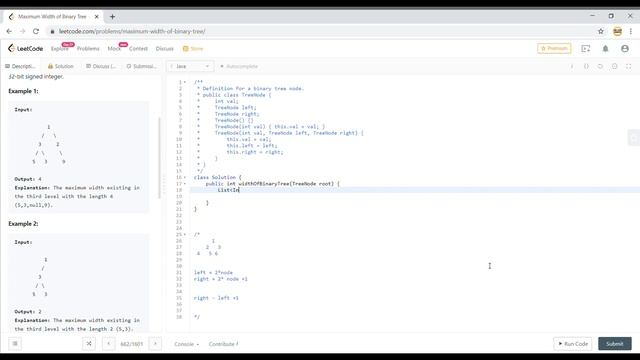640x360 pixels.
Task: Collapse the class Solution fold arrow at line 16
Action: [x=184, y=177]
